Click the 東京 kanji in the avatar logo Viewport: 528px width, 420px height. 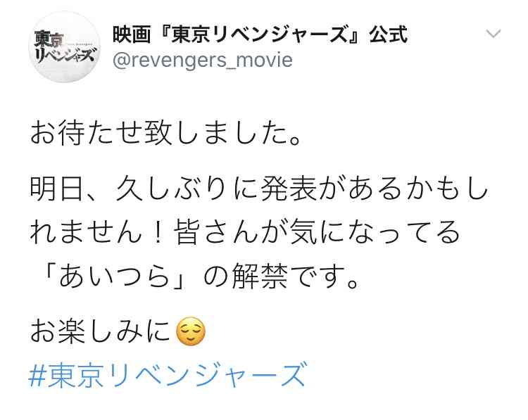49,39
